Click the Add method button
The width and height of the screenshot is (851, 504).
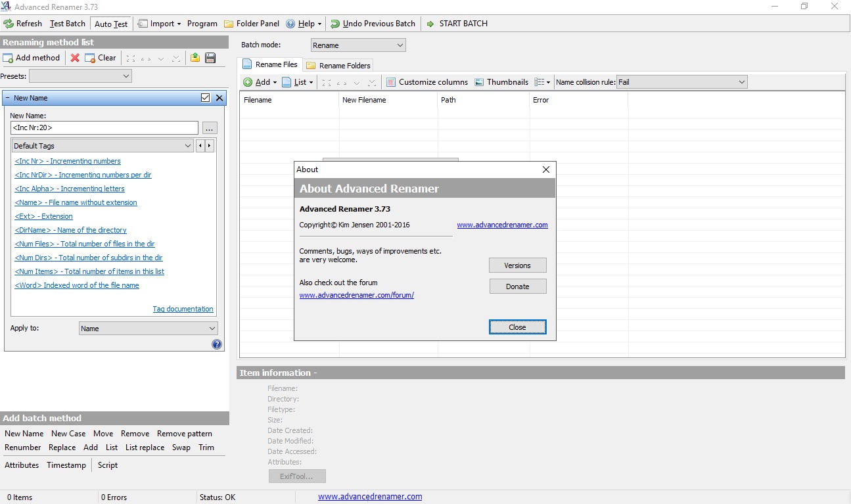32,58
